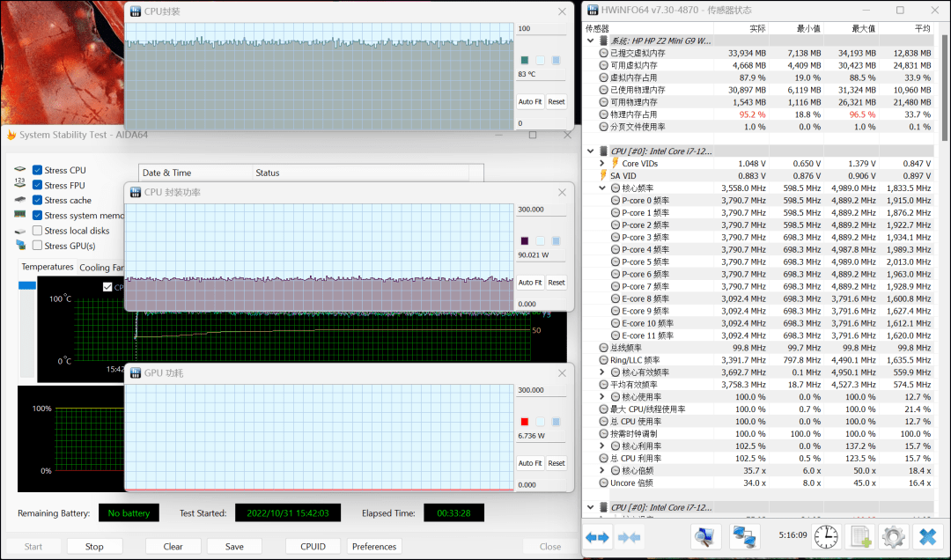Viewport: 951px width, 560px height.
Task: Click the HWiNFO expand-columns blue arrows icon
Action: 598,536
